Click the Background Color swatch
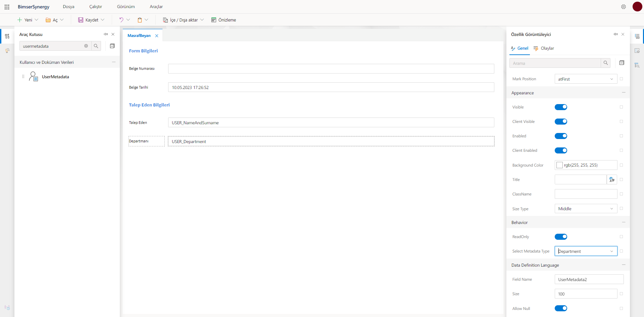Image resolution: width=644 pixels, height=317 pixels. pos(559,165)
